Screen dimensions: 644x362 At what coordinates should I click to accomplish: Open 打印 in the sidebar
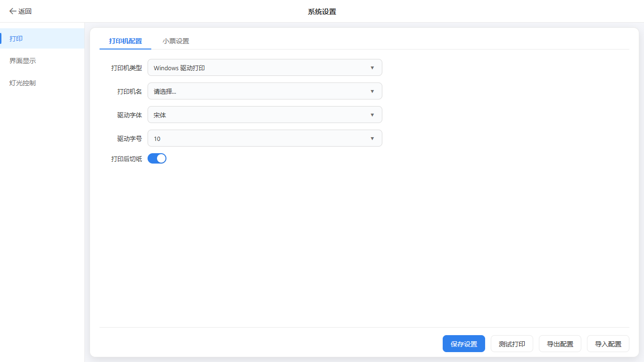click(42, 38)
